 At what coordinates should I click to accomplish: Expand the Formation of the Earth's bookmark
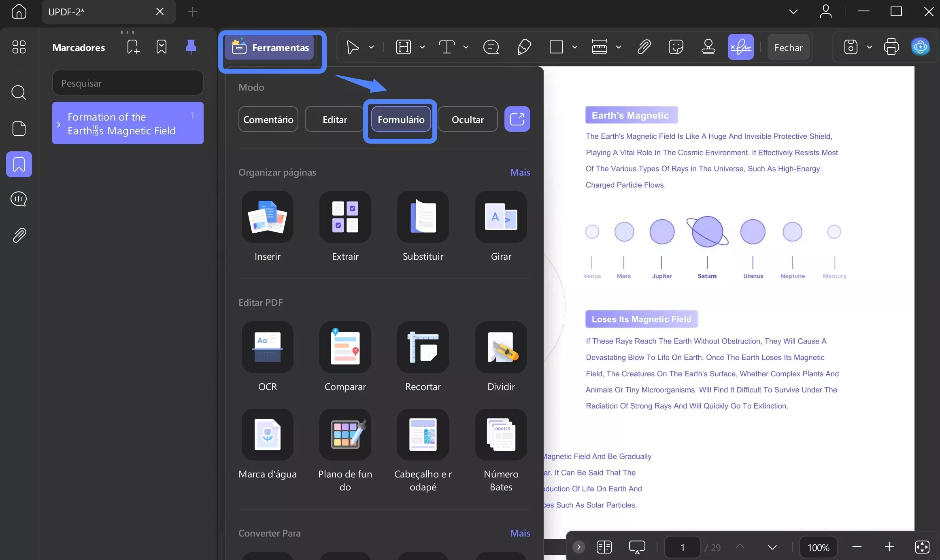[x=59, y=124]
